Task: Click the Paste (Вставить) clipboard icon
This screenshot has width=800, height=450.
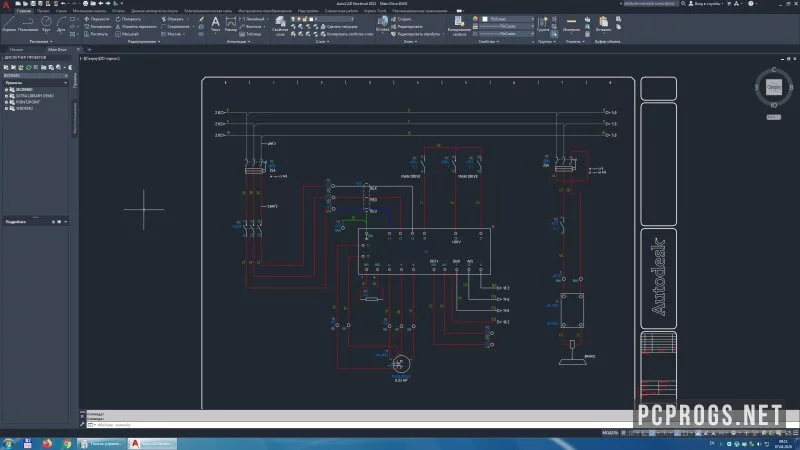Action: tap(604, 23)
